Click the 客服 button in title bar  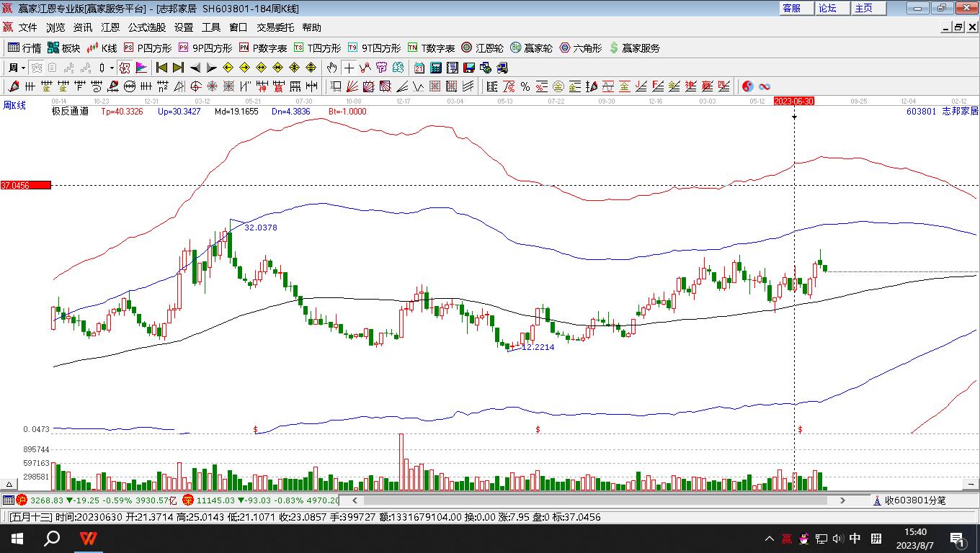(797, 8)
